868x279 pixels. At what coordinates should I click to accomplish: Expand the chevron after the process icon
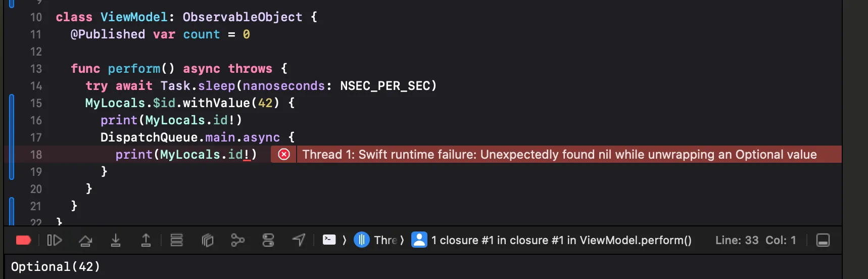(x=345, y=240)
